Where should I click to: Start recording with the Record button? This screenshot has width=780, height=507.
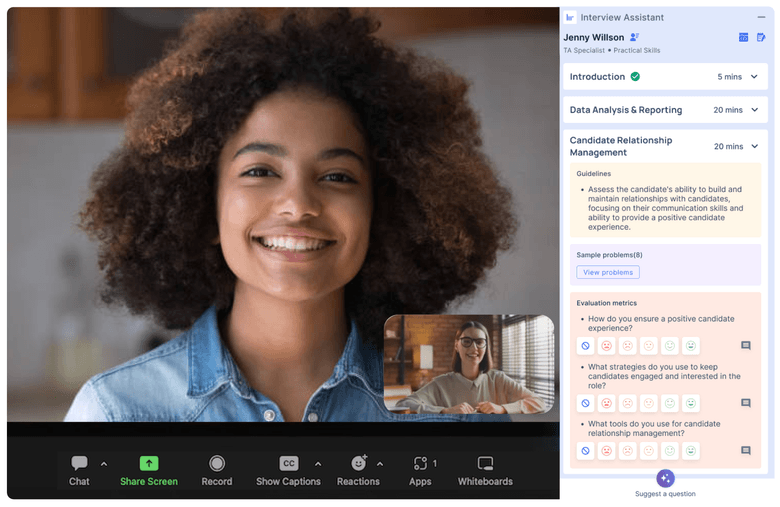pyautogui.click(x=217, y=464)
